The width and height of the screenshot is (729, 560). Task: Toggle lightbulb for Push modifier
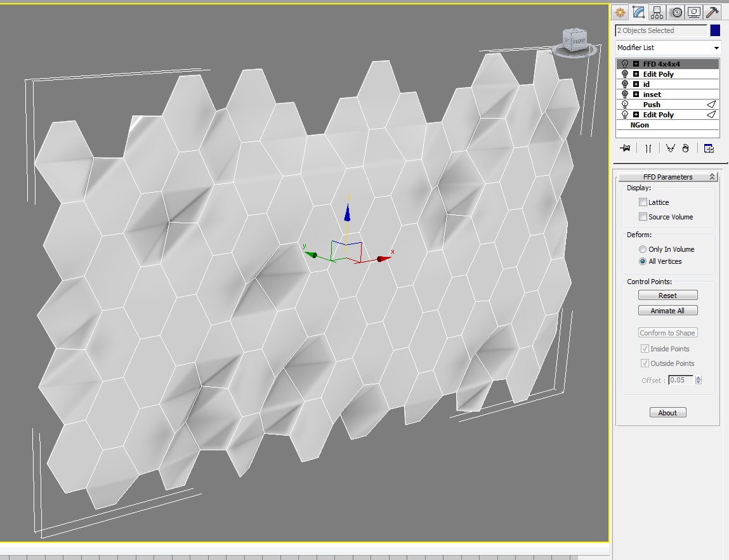coord(625,105)
